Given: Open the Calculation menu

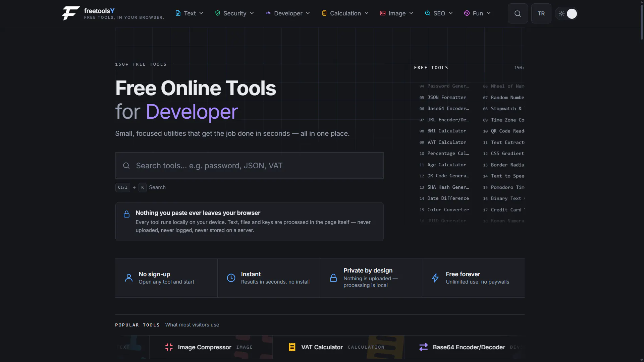Looking at the screenshot, I should click(345, 13).
